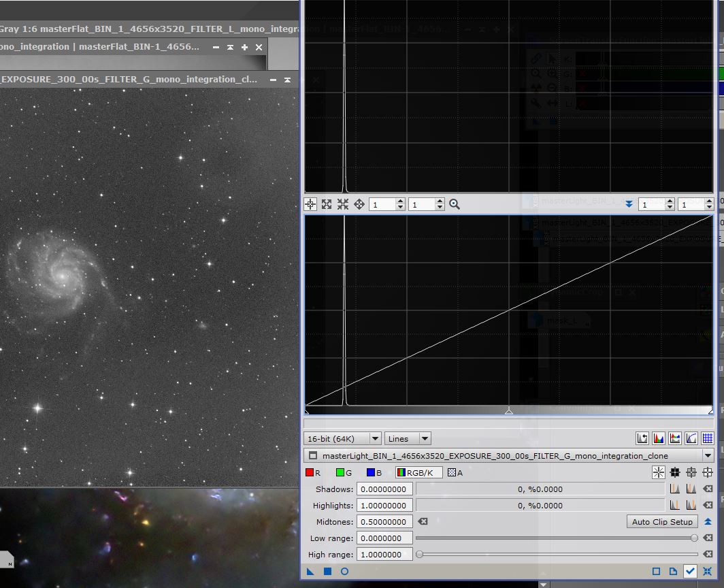Click the asterisk-shaped readout mode icon in channel row

coord(659,472)
